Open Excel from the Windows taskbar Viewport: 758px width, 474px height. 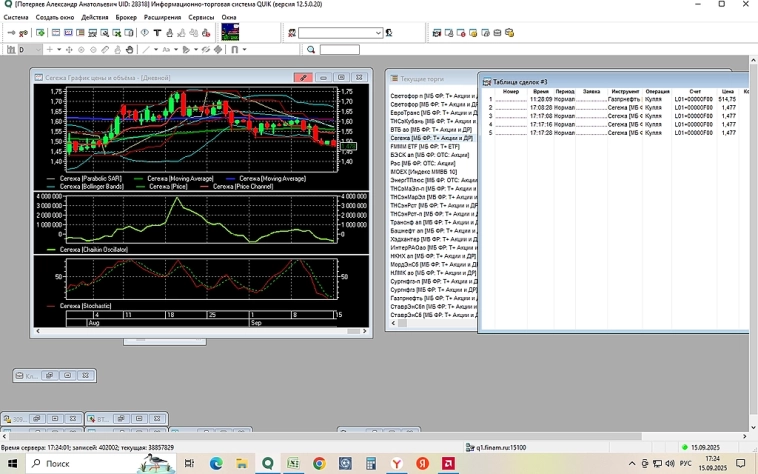pyautogui.click(x=293, y=464)
